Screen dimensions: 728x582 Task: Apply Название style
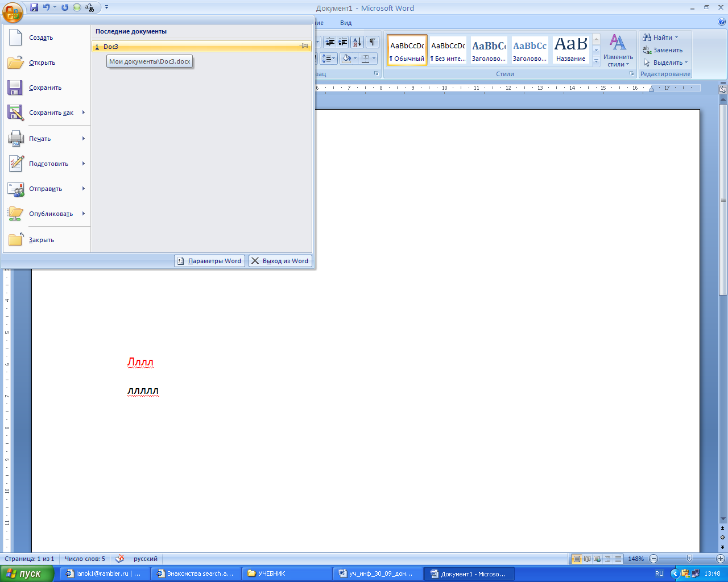click(571, 50)
